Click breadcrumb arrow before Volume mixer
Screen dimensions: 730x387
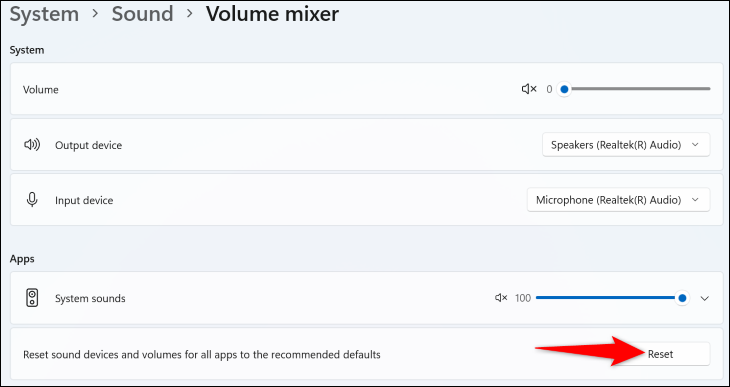(189, 14)
